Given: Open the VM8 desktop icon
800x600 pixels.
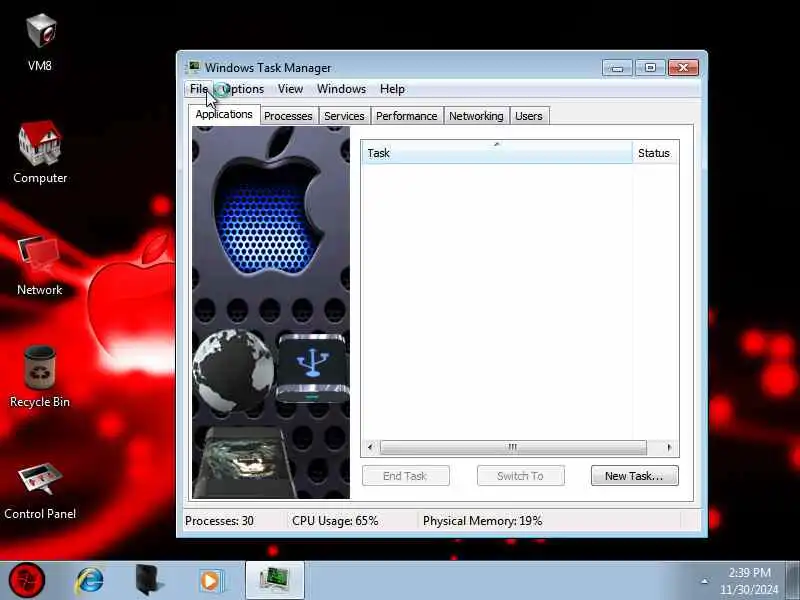Looking at the screenshot, I should [40, 42].
